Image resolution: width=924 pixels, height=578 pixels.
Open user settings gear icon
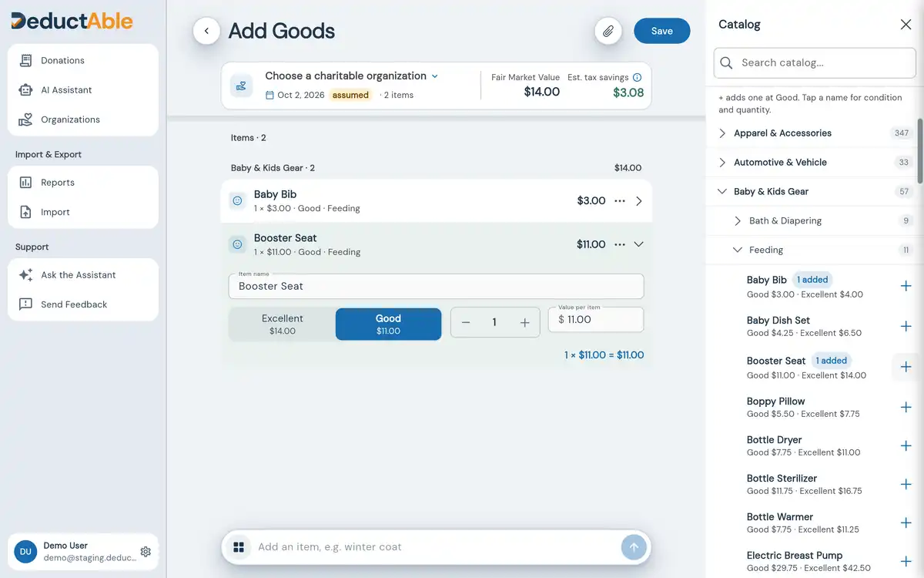[x=146, y=552]
